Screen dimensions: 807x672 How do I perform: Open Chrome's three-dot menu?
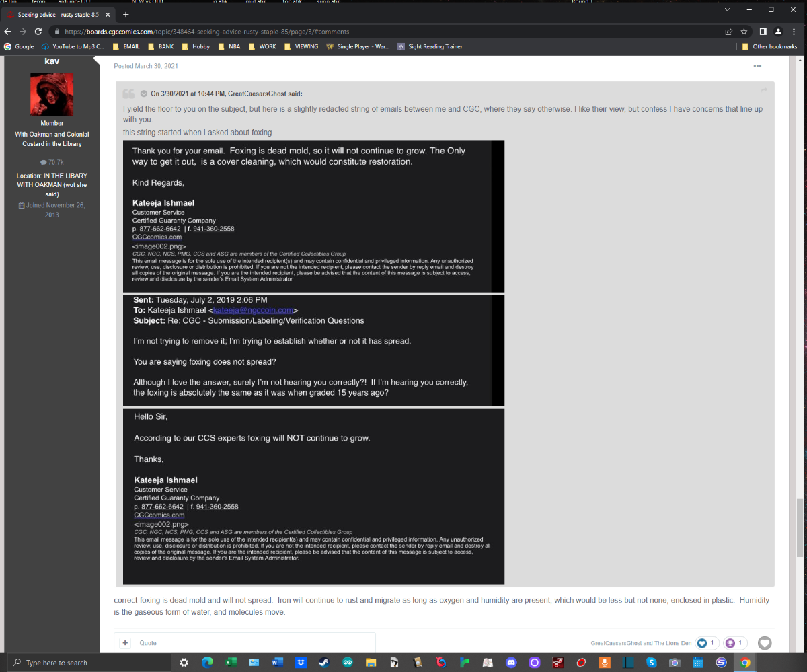tap(794, 32)
